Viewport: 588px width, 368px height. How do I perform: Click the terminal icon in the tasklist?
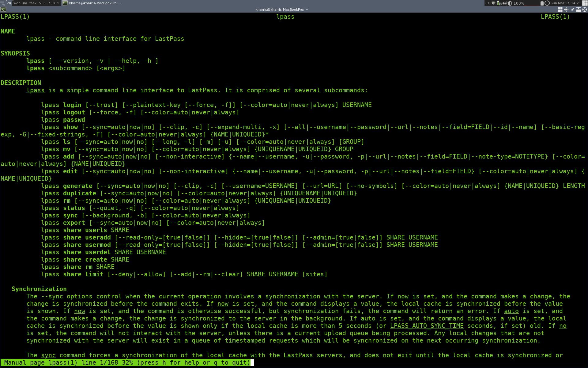click(65, 3)
